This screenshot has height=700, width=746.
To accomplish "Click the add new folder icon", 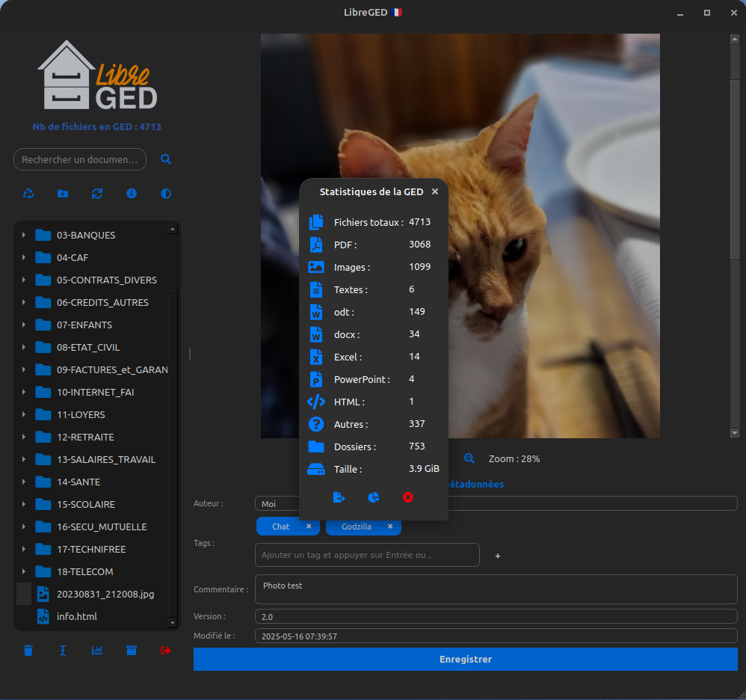I will (63, 194).
